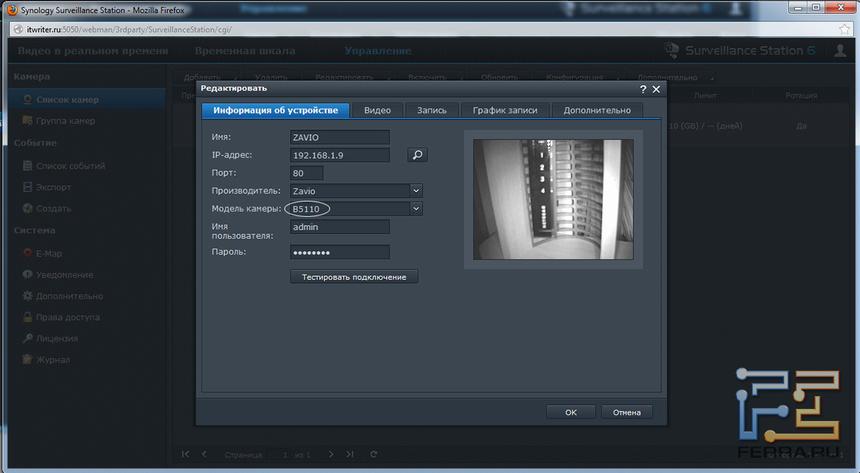Switch to the Запись tab
The height and width of the screenshot is (473, 860).
pyautogui.click(x=431, y=110)
